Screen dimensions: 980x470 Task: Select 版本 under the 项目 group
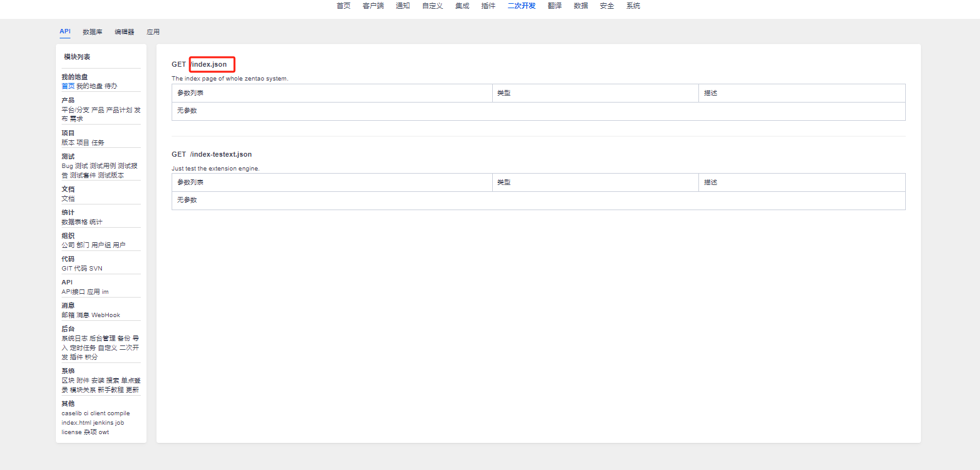tap(68, 142)
